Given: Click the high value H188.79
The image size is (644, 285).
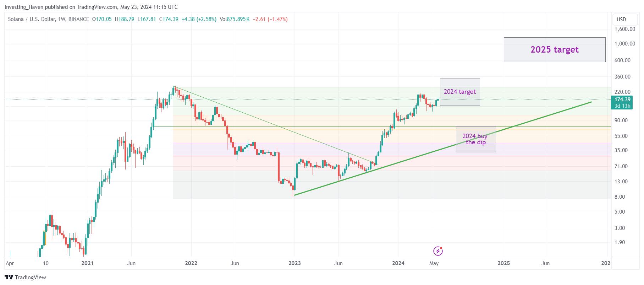Looking at the screenshot, I should pos(125,19).
